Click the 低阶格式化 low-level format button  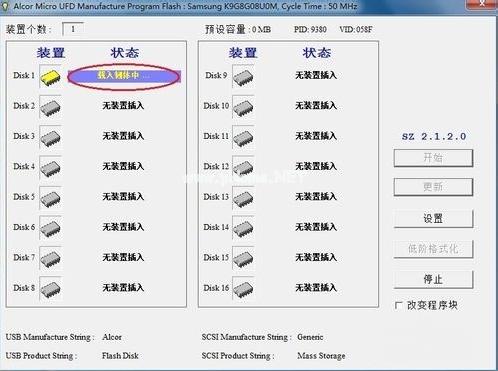pyautogui.click(x=433, y=249)
